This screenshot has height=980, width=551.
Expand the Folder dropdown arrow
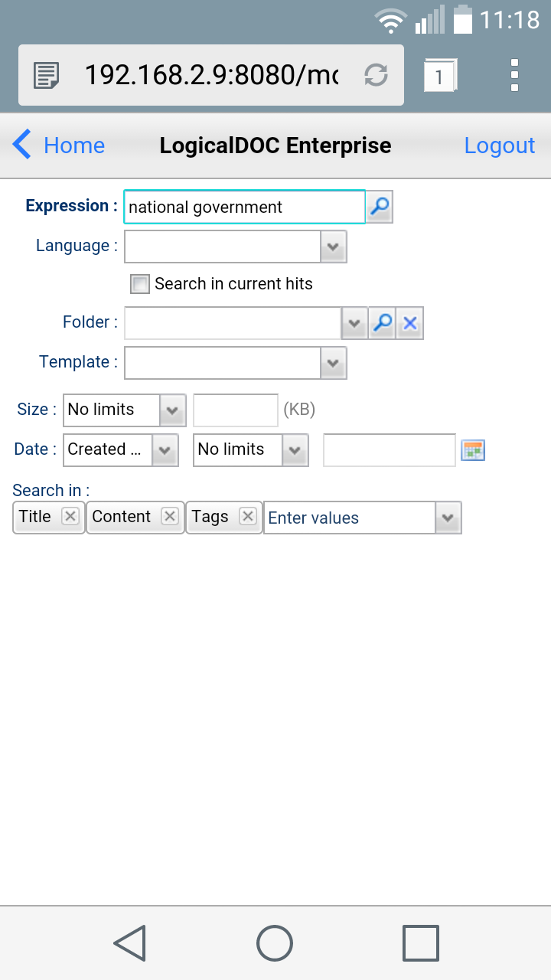coord(354,323)
